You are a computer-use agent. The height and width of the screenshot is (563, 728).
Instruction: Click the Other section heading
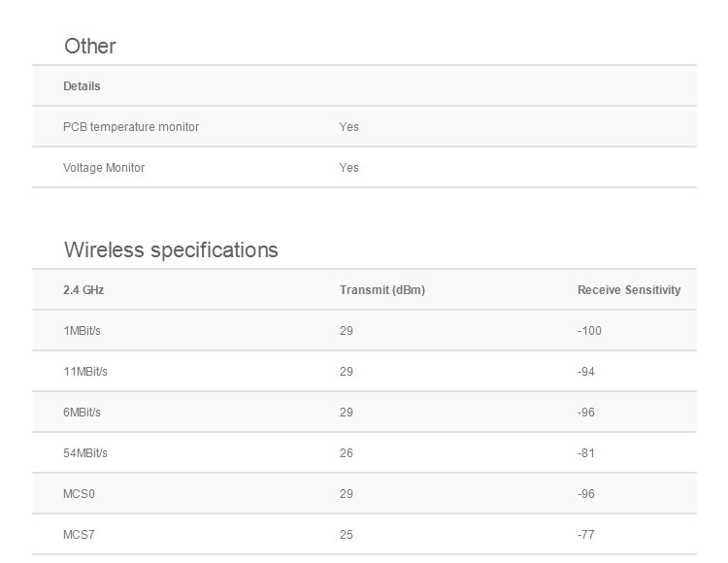coord(89,46)
